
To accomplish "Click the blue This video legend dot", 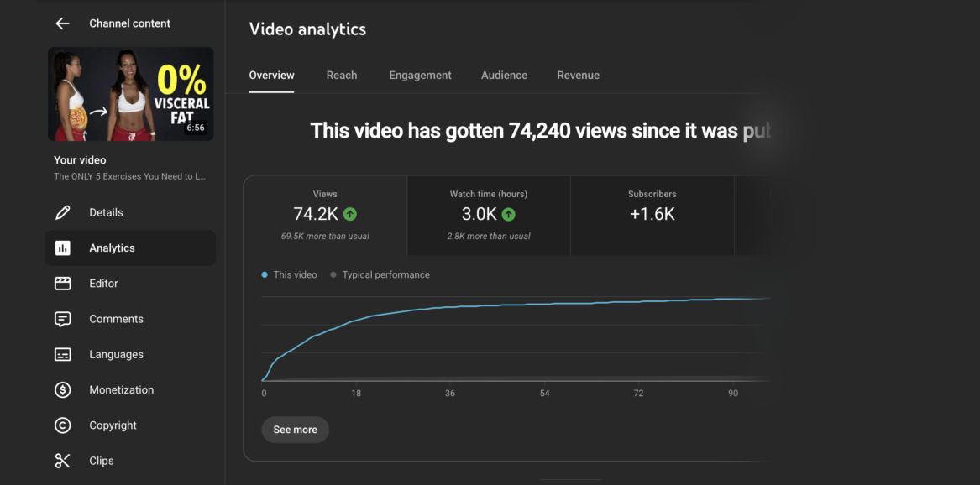I will [265, 274].
